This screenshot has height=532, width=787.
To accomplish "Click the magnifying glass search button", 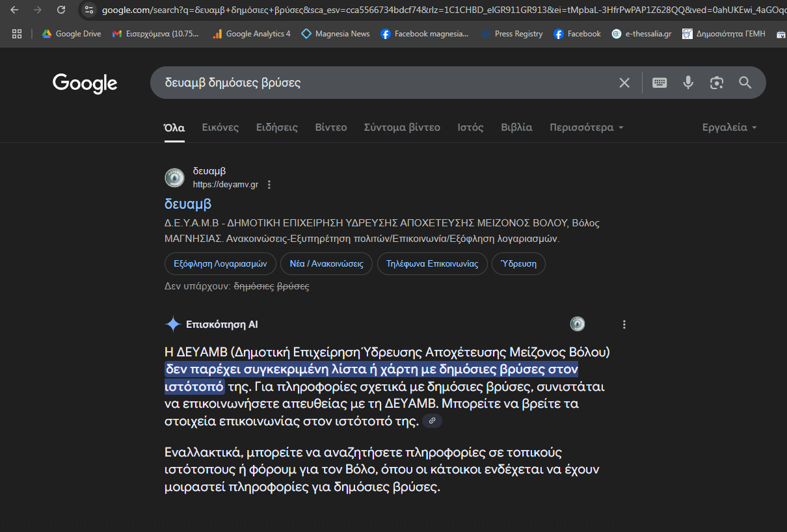I will coord(745,83).
